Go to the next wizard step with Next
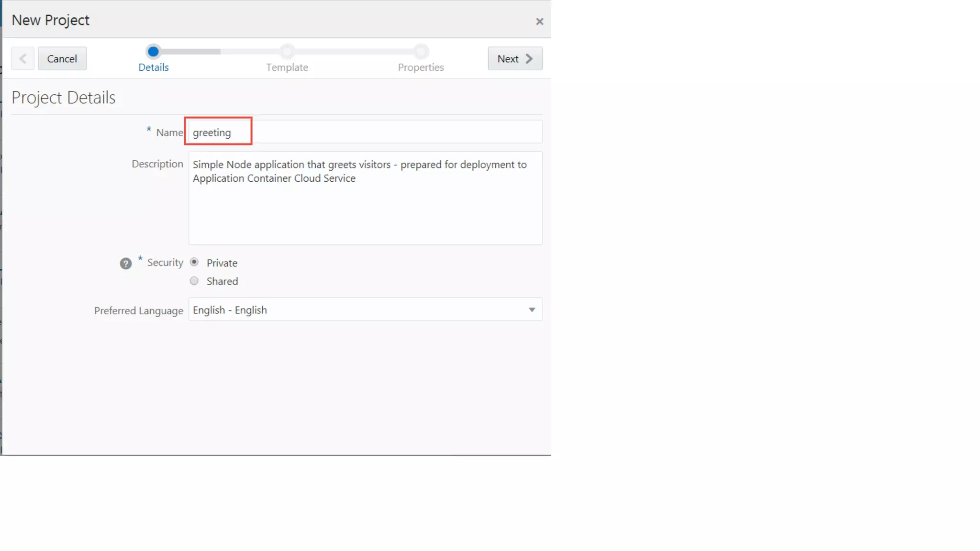 [515, 58]
